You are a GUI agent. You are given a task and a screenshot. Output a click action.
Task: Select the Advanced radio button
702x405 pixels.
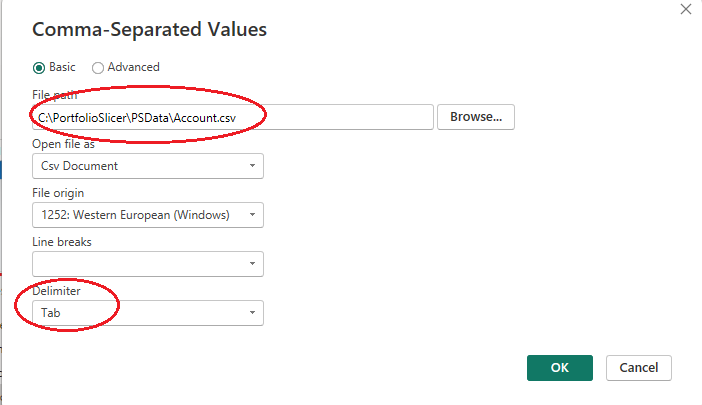[x=97, y=68]
